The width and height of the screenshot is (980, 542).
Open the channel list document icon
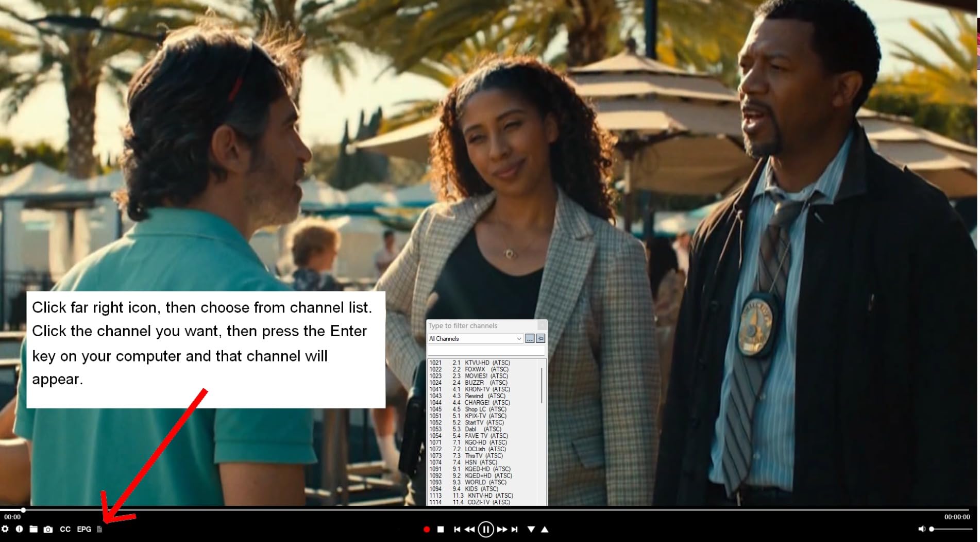99,529
